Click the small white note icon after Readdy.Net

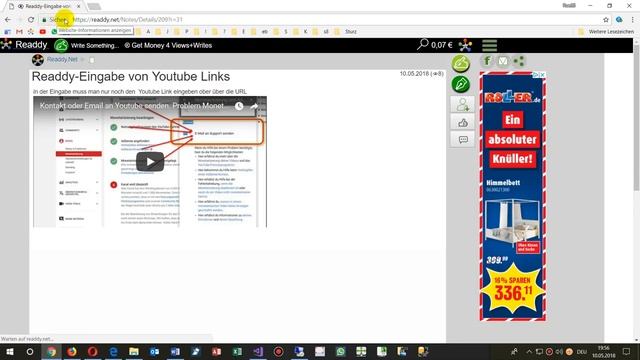point(92,60)
